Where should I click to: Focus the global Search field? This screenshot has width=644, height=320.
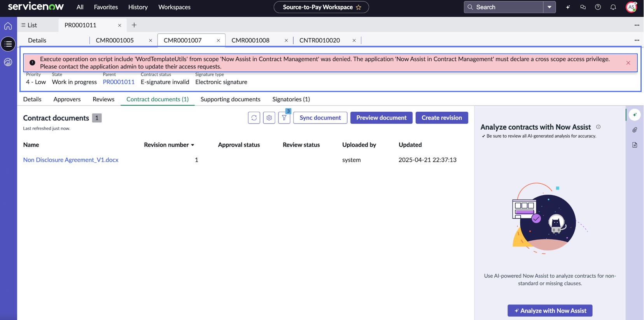(504, 7)
